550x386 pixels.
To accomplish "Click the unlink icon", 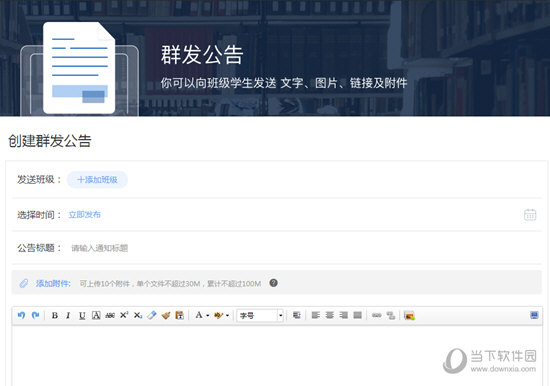I will click(x=391, y=315).
